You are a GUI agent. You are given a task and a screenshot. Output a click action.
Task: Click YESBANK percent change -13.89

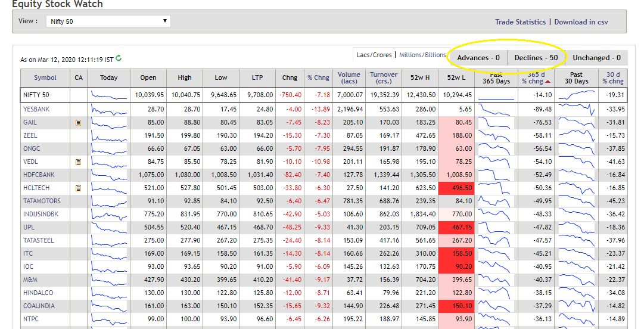[x=321, y=109]
